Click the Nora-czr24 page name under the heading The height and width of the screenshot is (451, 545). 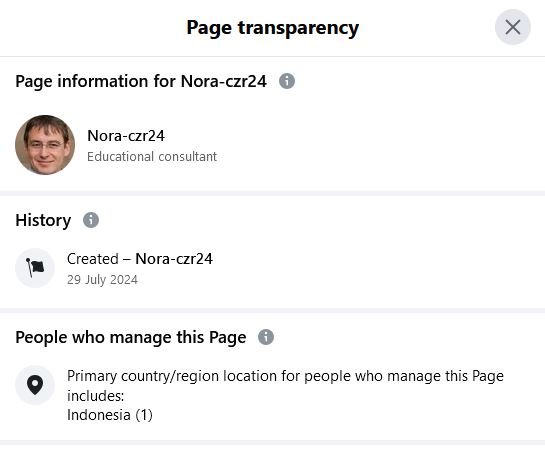126,136
